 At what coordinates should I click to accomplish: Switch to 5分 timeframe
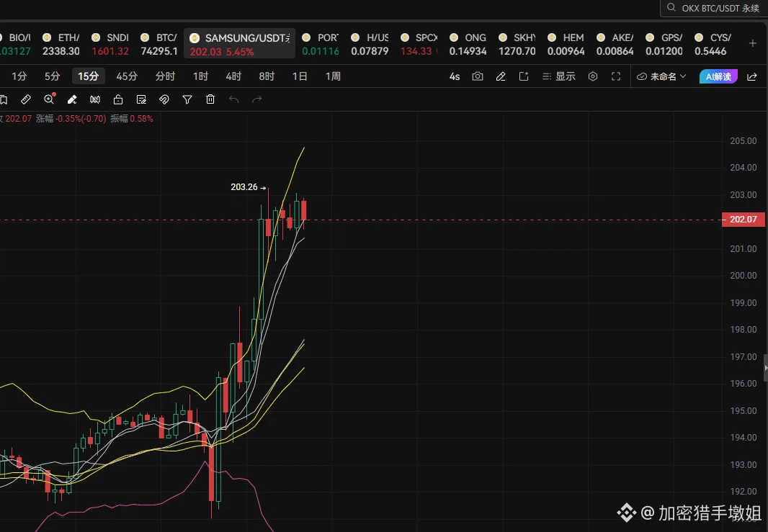coord(53,76)
